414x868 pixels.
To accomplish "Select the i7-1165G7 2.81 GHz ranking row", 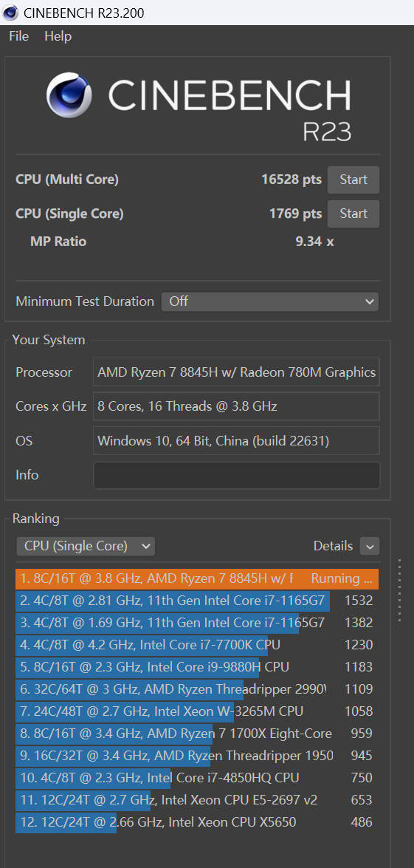I will (197, 601).
